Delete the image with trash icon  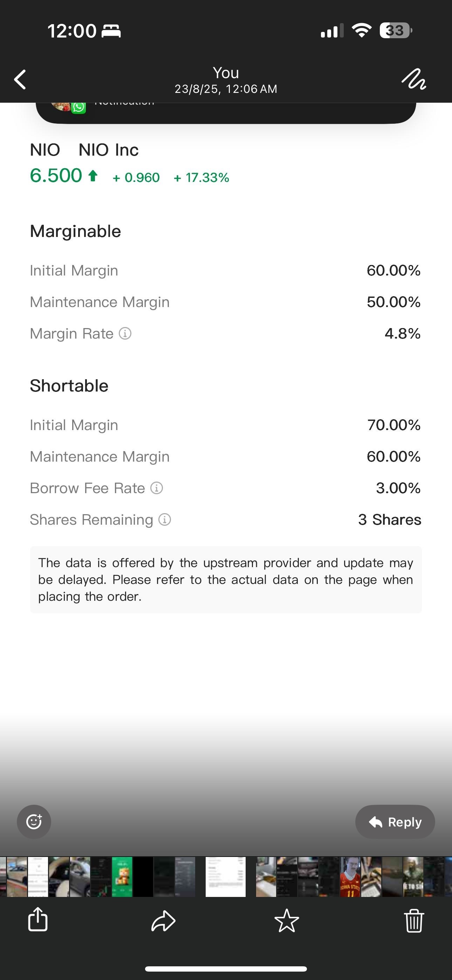point(414,921)
